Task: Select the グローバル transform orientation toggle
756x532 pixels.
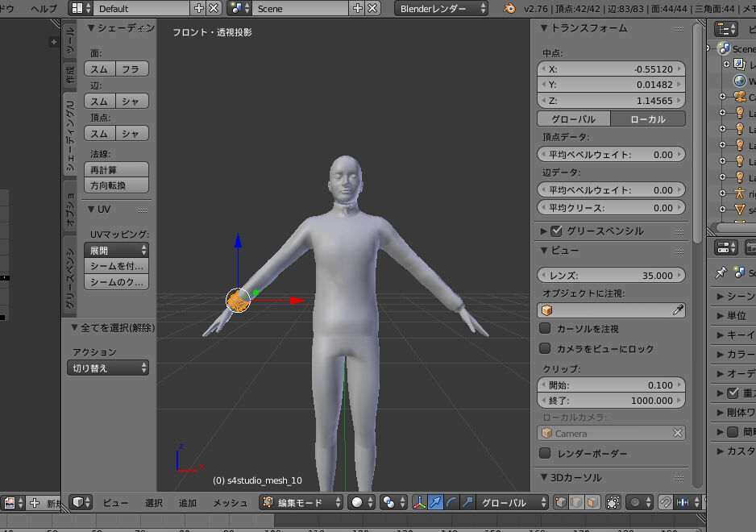Action: coord(574,119)
